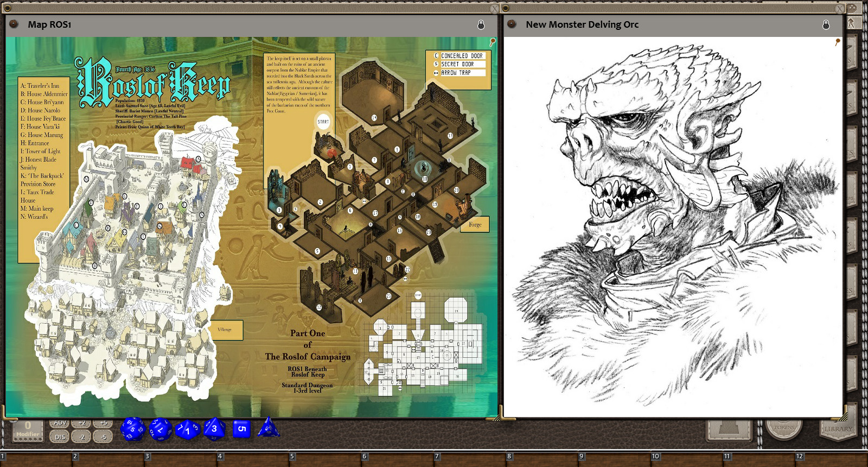Roll the blue d8 die
This screenshot has width=868, height=467.
click(x=214, y=429)
